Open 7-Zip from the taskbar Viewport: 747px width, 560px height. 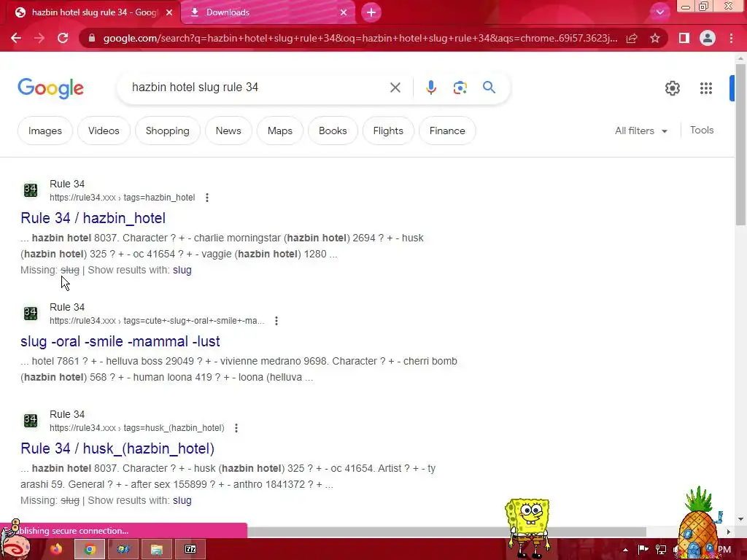(190, 549)
